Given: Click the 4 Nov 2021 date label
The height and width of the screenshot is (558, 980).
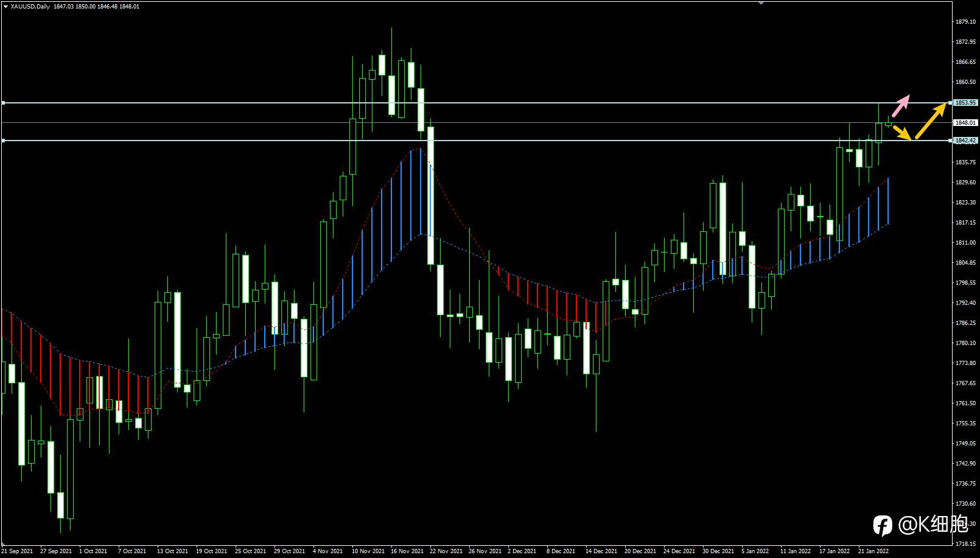Looking at the screenshot, I should [327, 551].
